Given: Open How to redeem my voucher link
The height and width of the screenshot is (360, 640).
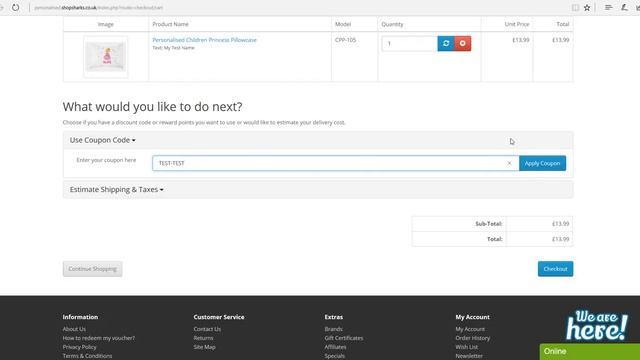Looking at the screenshot, I should pos(98,338).
